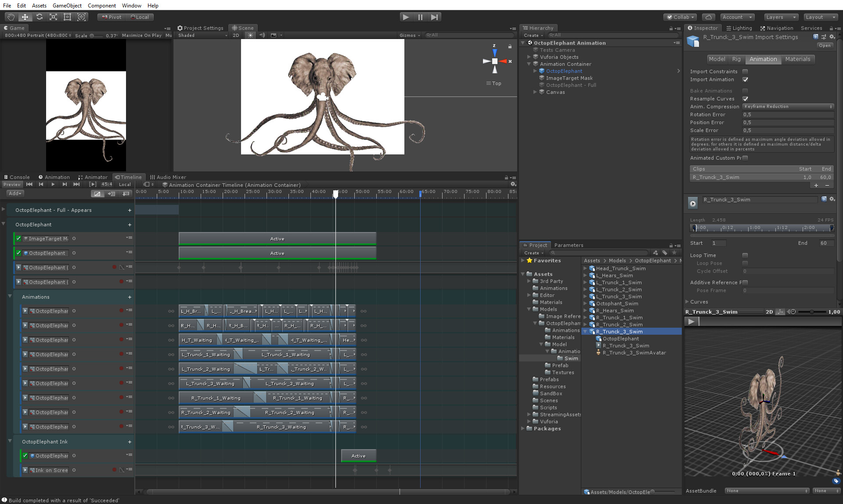Click the Add button in Timeline

(14, 193)
